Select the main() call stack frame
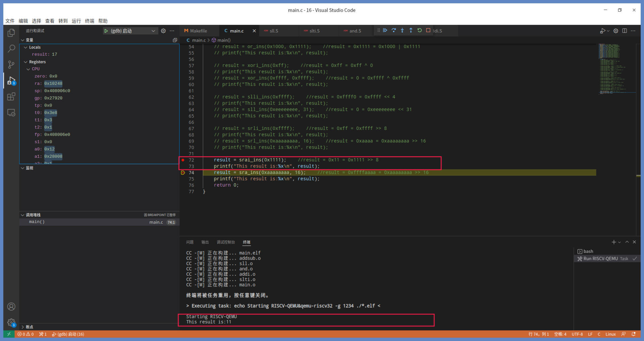 pos(37,222)
